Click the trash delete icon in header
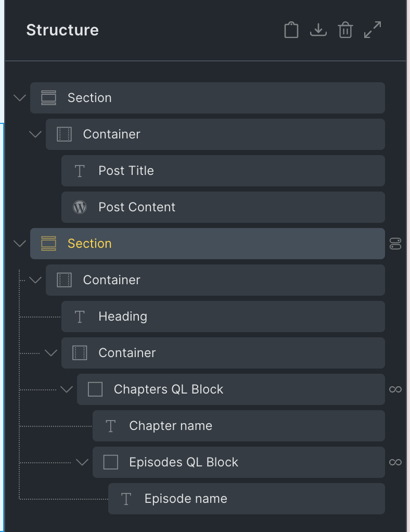 [x=345, y=30]
